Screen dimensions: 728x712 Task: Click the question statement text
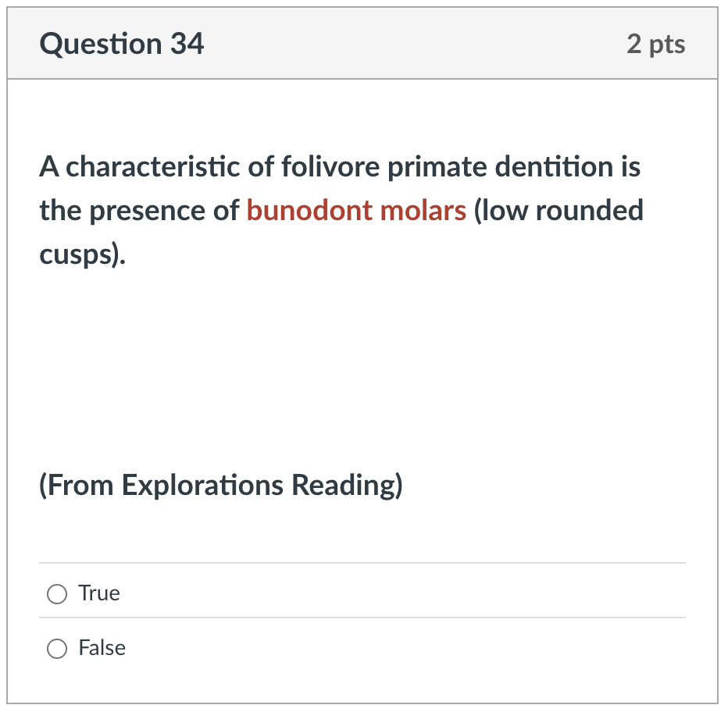[x=340, y=209]
